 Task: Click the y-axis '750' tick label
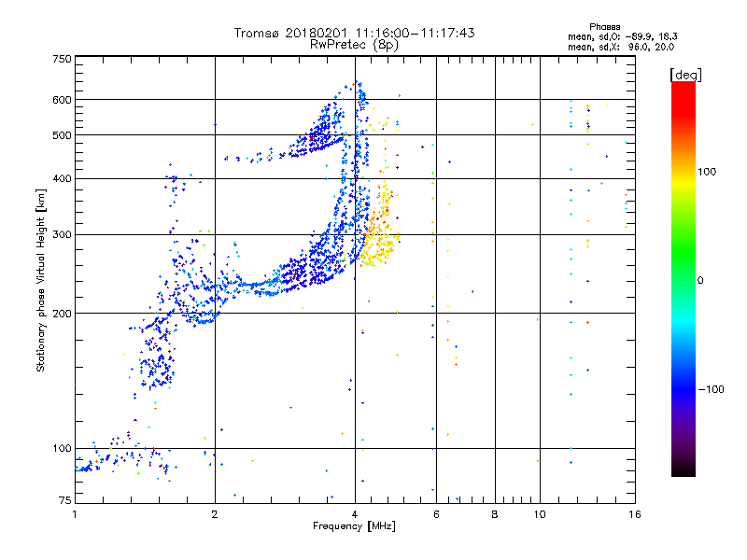coord(62,59)
